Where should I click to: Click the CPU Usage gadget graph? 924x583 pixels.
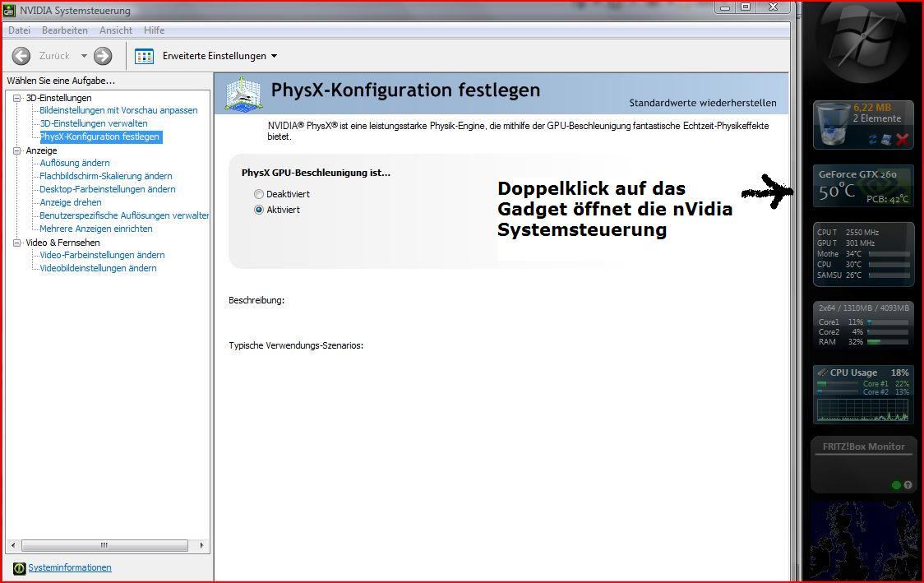pyautogui.click(x=863, y=410)
